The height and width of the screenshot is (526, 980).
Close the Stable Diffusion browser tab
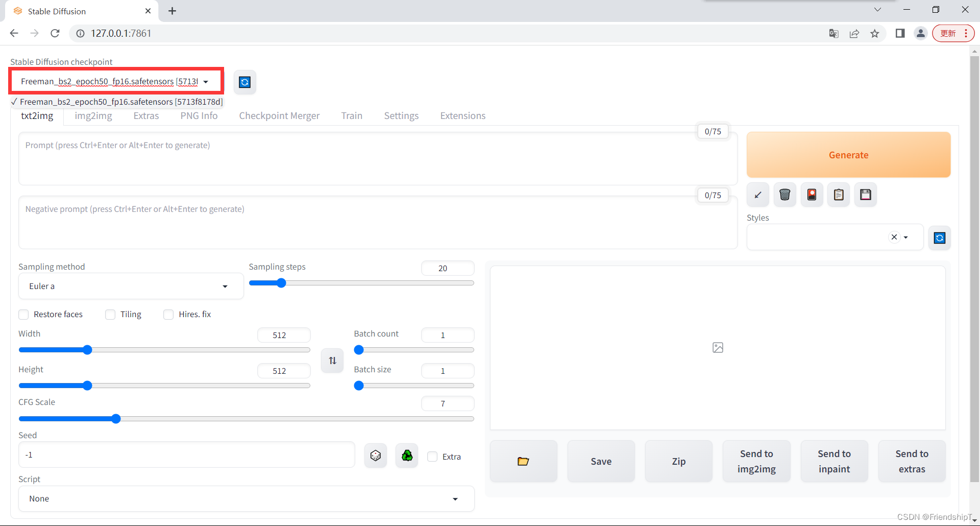[148, 11]
